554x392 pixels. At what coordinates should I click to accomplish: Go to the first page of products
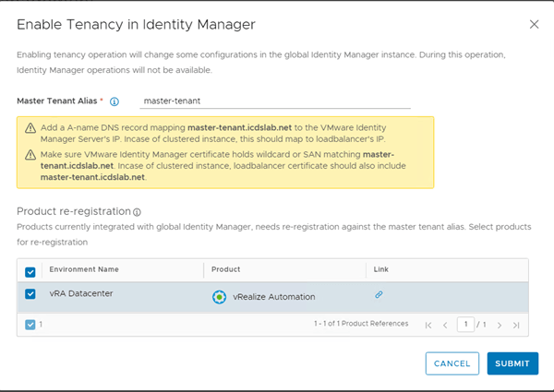pyautogui.click(x=428, y=325)
